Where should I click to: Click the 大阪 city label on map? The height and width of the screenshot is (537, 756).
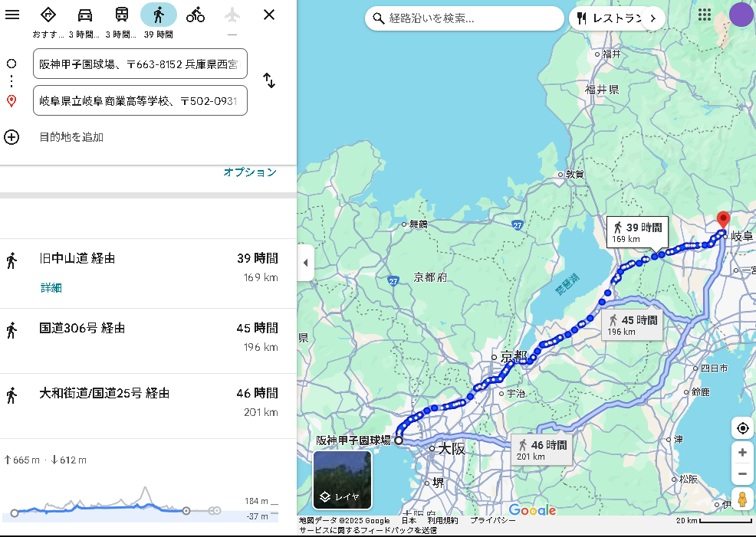pyautogui.click(x=452, y=449)
